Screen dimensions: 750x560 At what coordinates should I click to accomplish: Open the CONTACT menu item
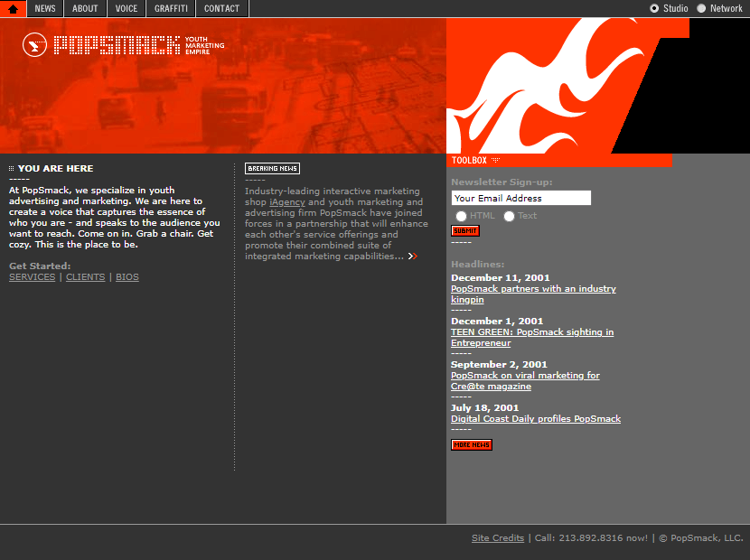tap(221, 9)
